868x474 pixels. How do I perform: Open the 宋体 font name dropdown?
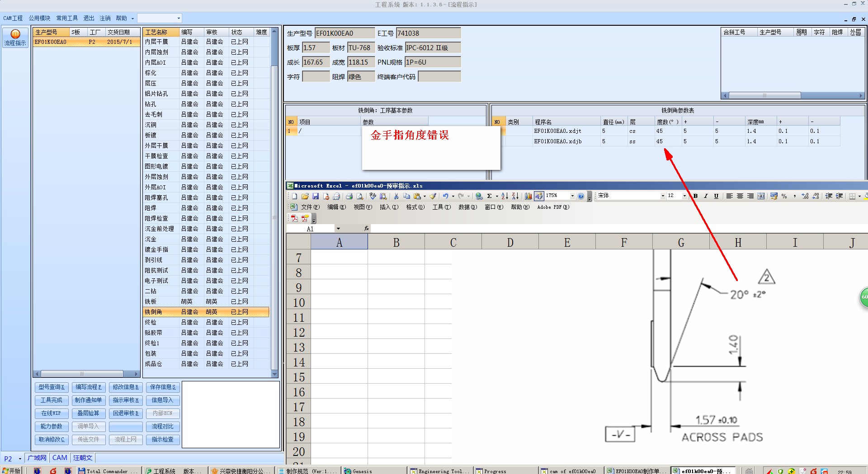click(x=663, y=196)
